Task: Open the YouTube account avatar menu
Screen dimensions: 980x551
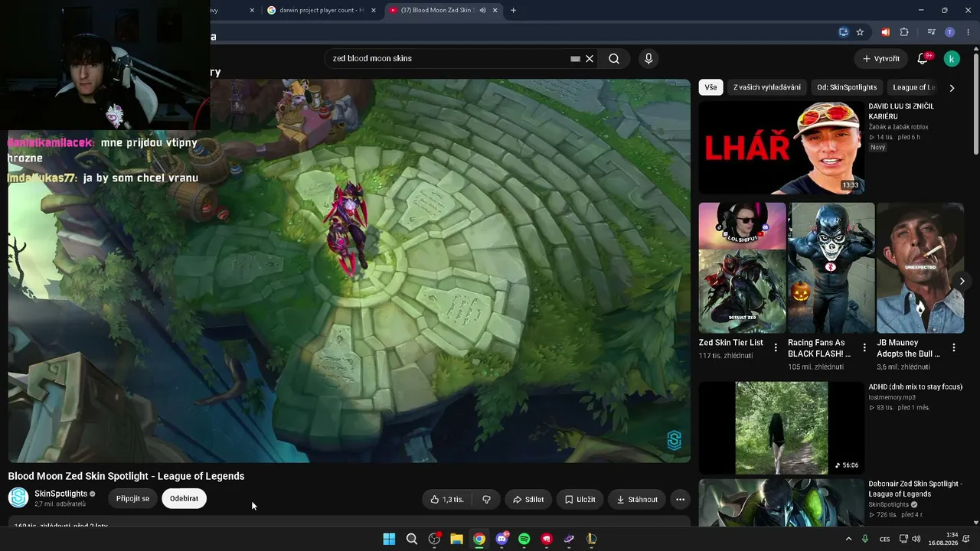Action: pyautogui.click(x=952, y=59)
